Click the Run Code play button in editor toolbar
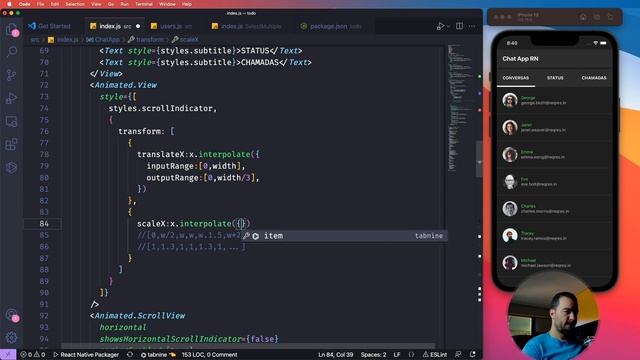 click(x=440, y=26)
